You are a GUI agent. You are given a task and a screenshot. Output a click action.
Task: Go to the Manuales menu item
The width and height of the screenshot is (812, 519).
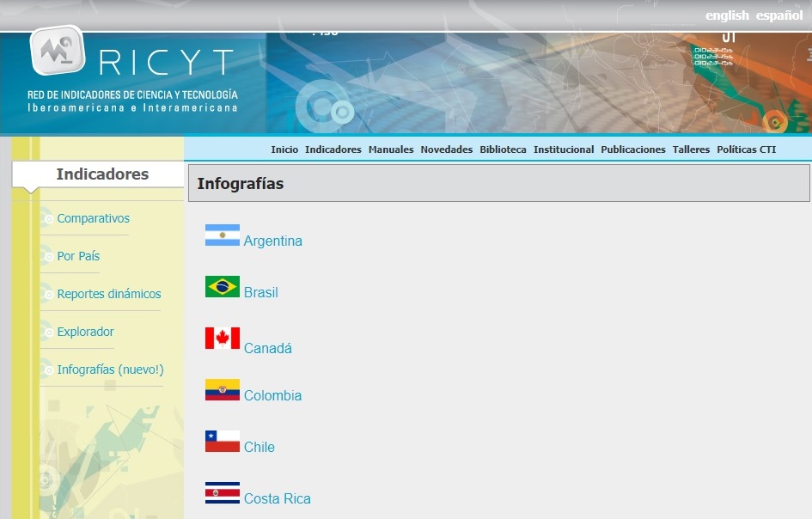click(391, 150)
